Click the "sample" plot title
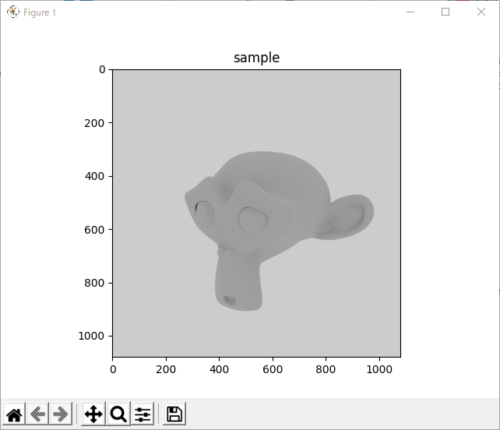Image resolution: width=500 pixels, height=430 pixels. (256, 58)
